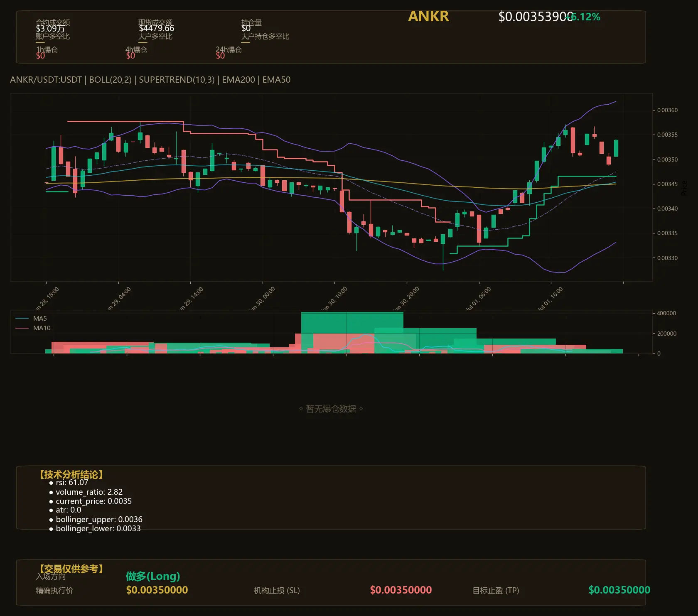Click the 账户多空比 label
The width and height of the screenshot is (698, 616).
[53, 36]
